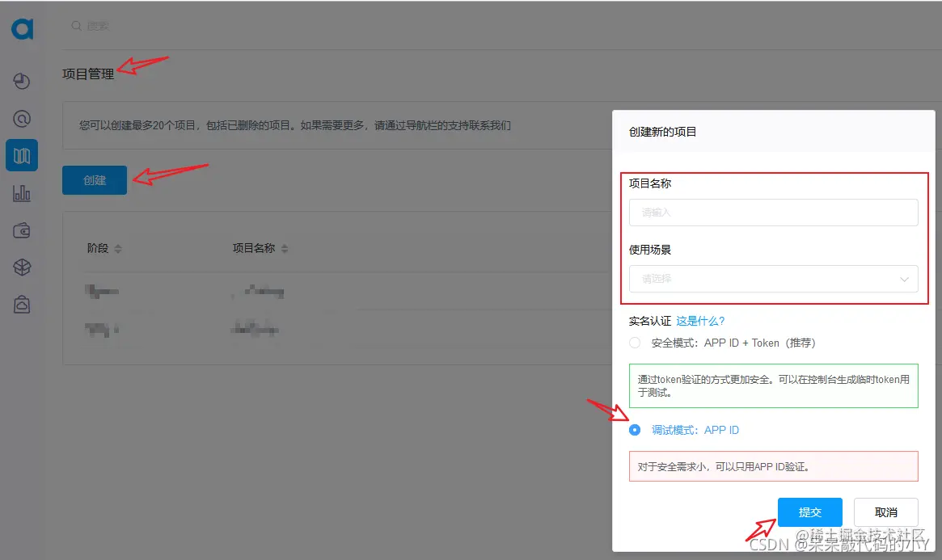Open the usage pie chart sidebar icon
This screenshot has width=942, height=560.
point(22,80)
